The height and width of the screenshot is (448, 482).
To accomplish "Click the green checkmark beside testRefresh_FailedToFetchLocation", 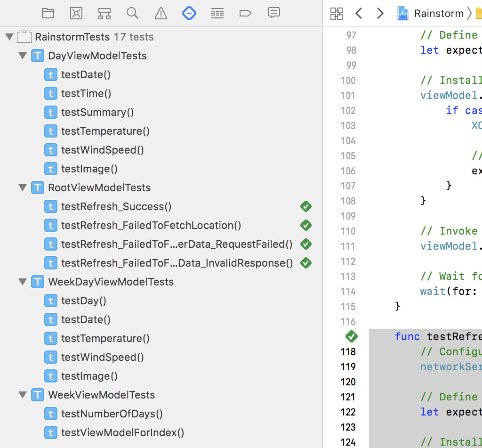I will [305, 225].
